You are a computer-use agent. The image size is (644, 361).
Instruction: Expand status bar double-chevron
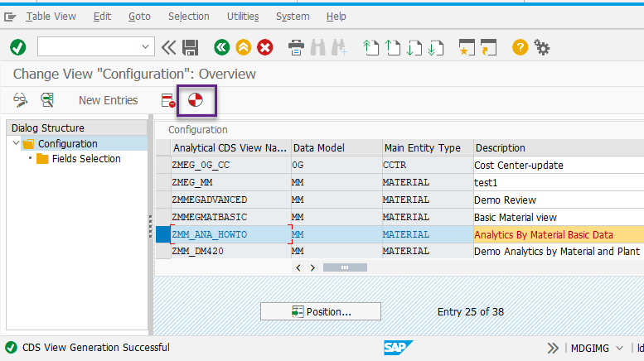coord(553,349)
